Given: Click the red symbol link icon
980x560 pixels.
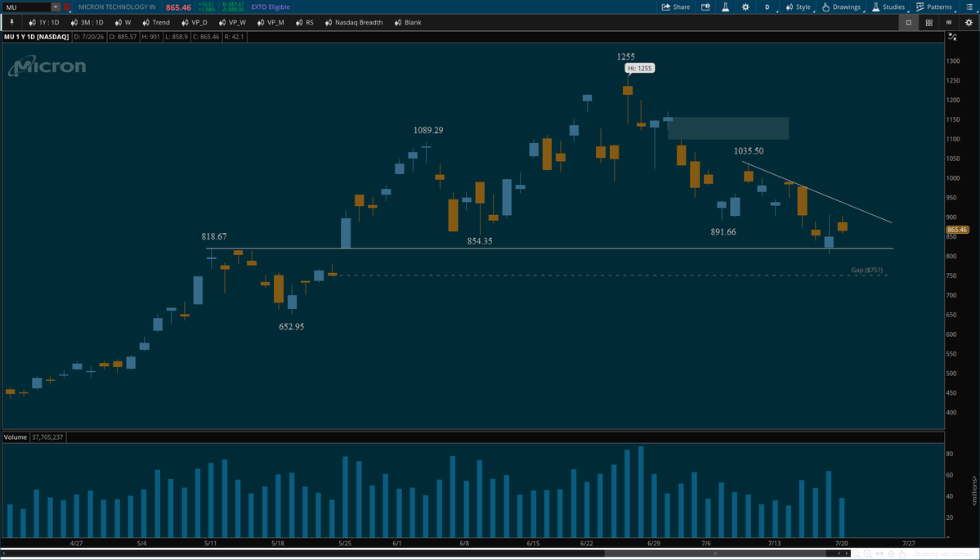Looking at the screenshot, I should (67, 7).
